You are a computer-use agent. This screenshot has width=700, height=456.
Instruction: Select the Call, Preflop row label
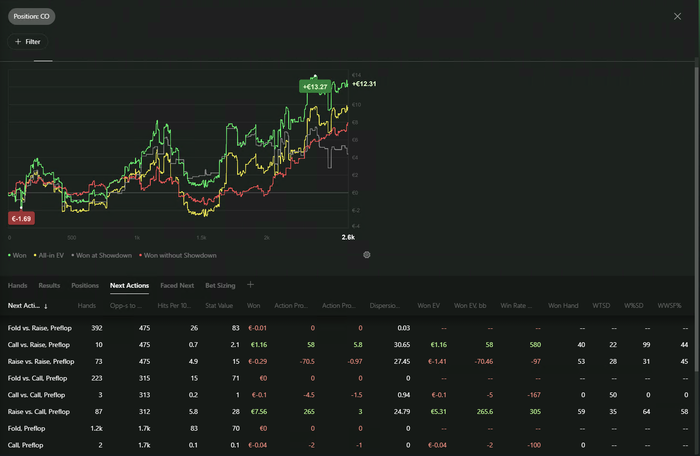(x=25, y=445)
